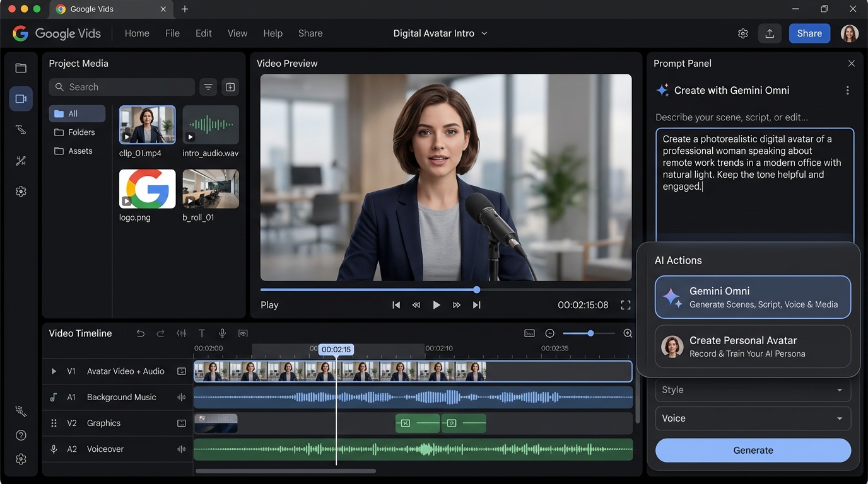Open the Share menu item in menu bar
The width and height of the screenshot is (868, 484).
(310, 33)
